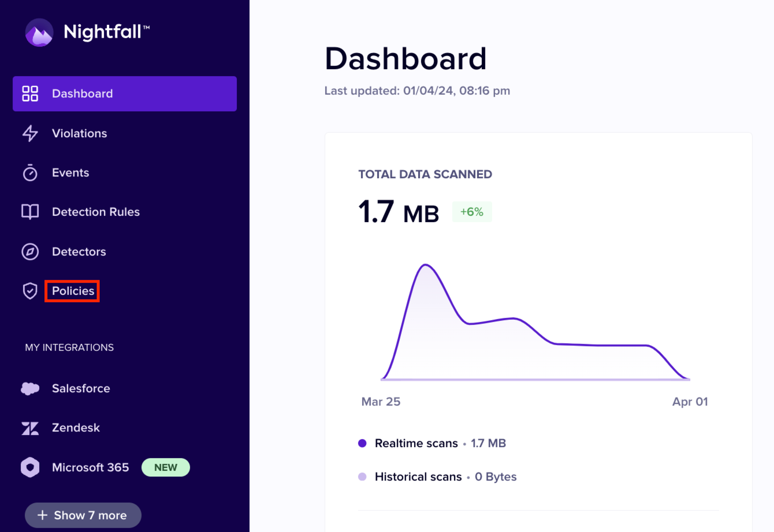The height and width of the screenshot is (532, 774).
Task: Click the Salesforce cloud icon
Action: [30, 388]
